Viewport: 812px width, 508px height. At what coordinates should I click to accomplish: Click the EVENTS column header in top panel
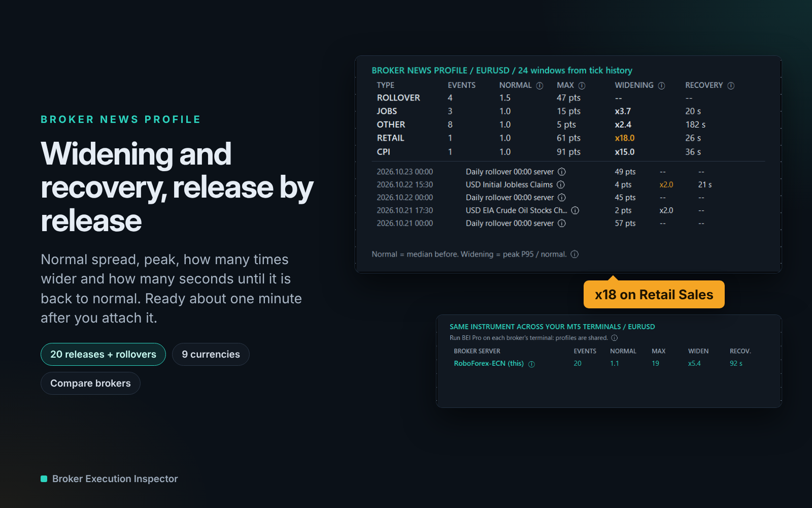click(x=461, y=85)
